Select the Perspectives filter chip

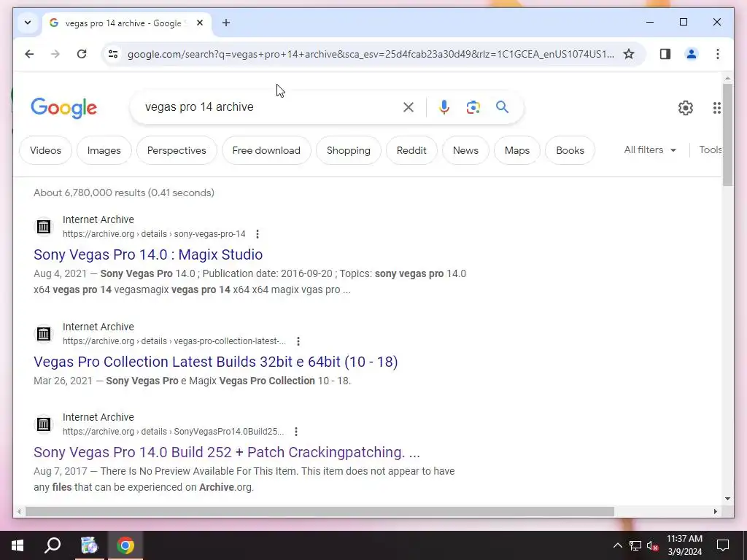click(177, 150)
